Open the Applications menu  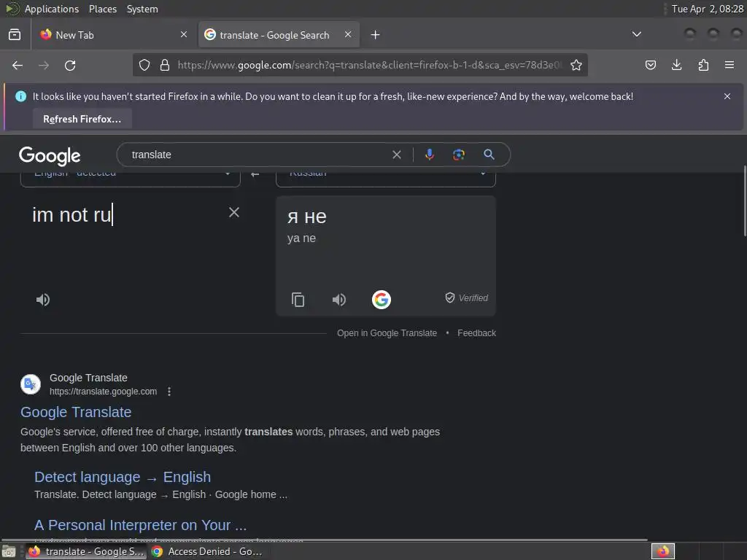coord(52,9)
